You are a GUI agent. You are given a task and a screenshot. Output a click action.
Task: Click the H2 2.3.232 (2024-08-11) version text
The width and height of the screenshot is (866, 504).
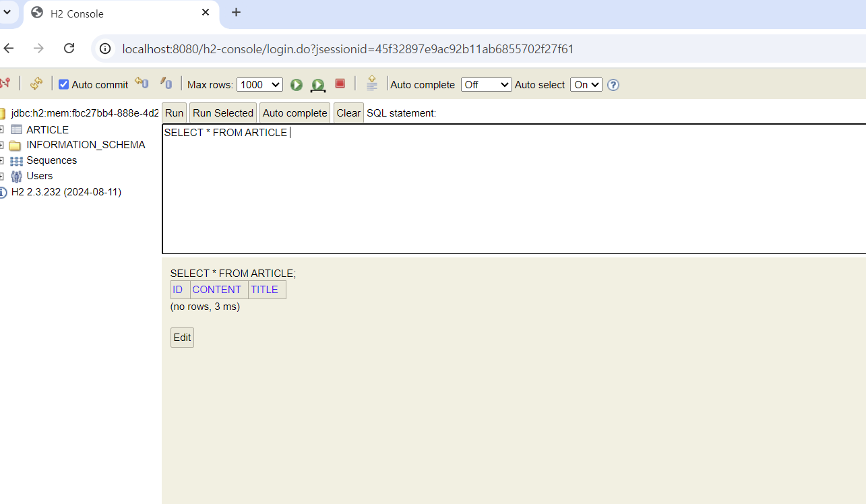[x=66, y=192]
